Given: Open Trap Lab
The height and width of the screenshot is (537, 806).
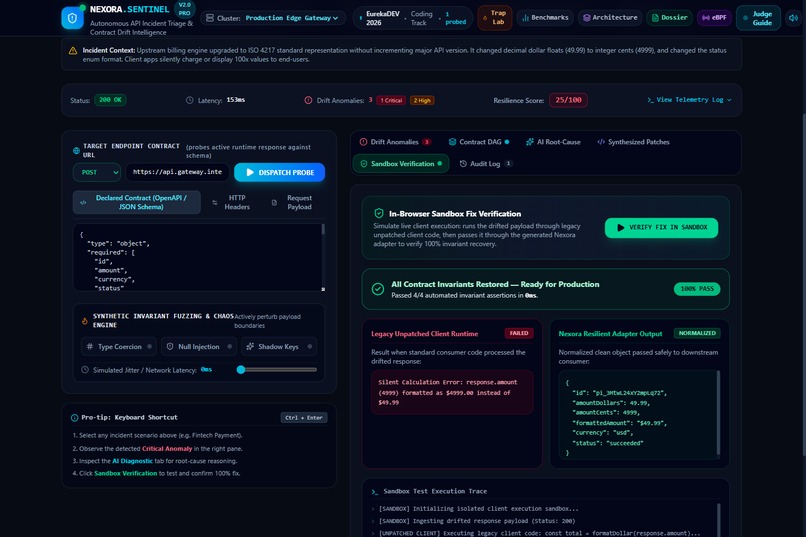Looking at the screenshot, I should [x=495, y=17].
